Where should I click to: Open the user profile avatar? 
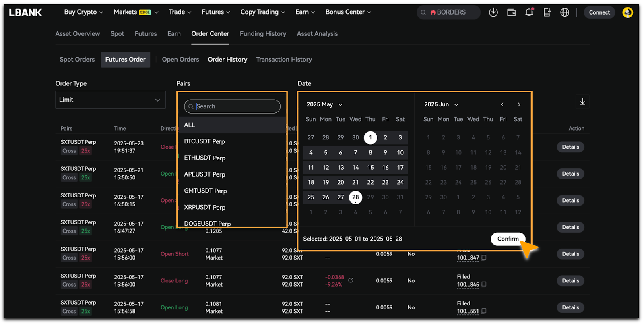tap(627, 12)
